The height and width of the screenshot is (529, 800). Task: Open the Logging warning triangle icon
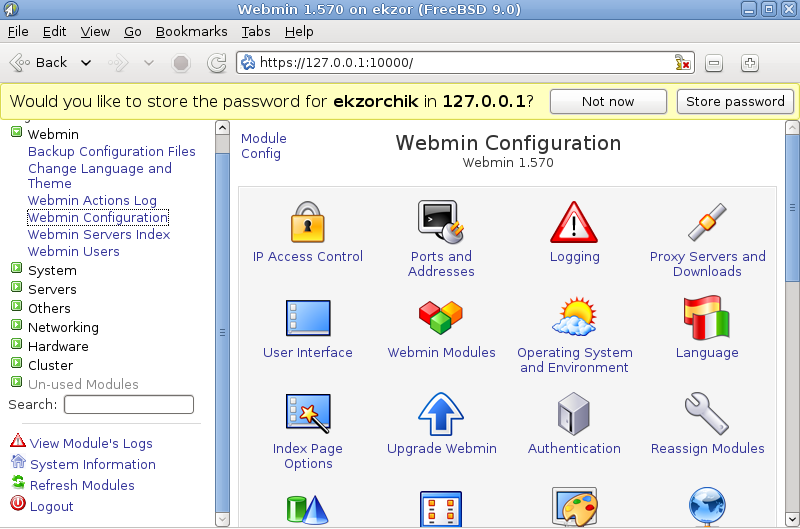(574, 222)
